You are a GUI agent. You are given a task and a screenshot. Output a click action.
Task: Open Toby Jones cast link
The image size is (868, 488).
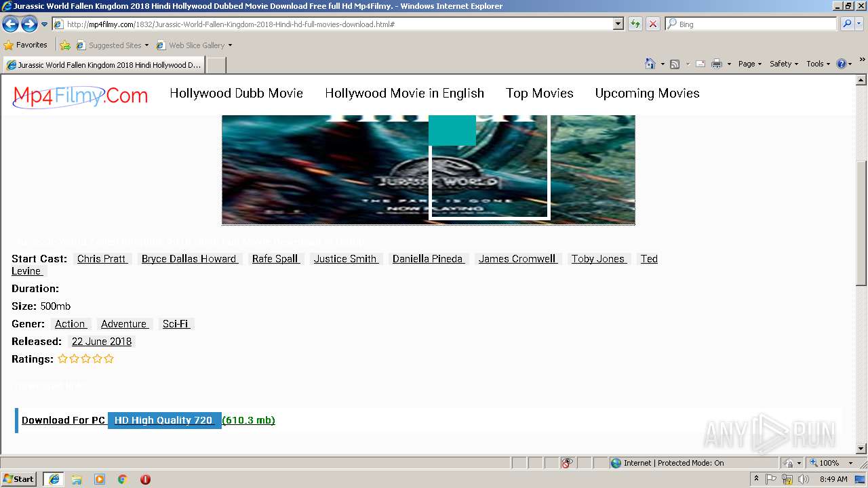pyautogui.click(x=598, y=259)
